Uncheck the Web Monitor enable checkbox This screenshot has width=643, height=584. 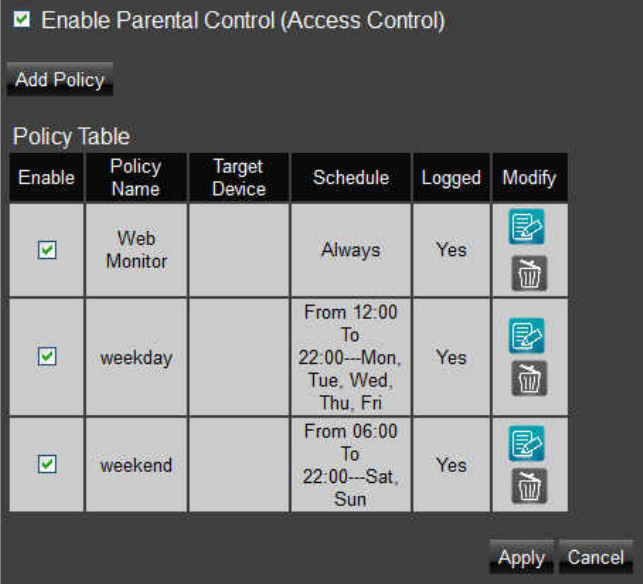47,250
